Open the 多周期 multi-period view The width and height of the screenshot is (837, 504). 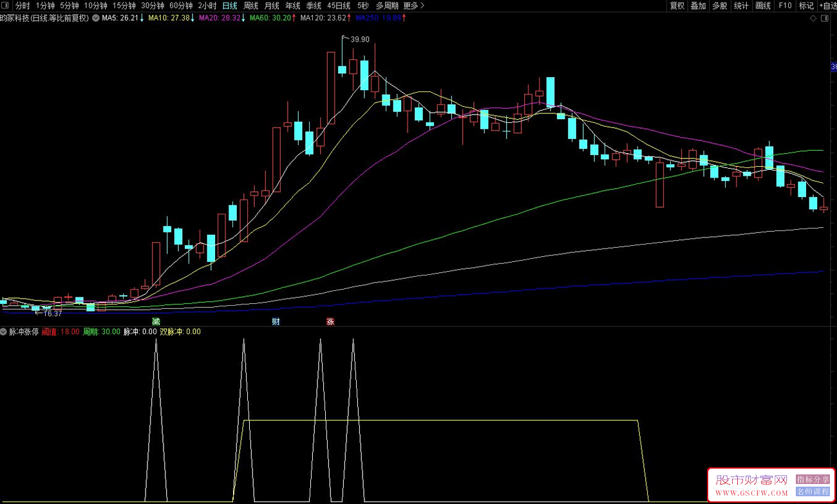pyautogui.click(x=387, y=6)
